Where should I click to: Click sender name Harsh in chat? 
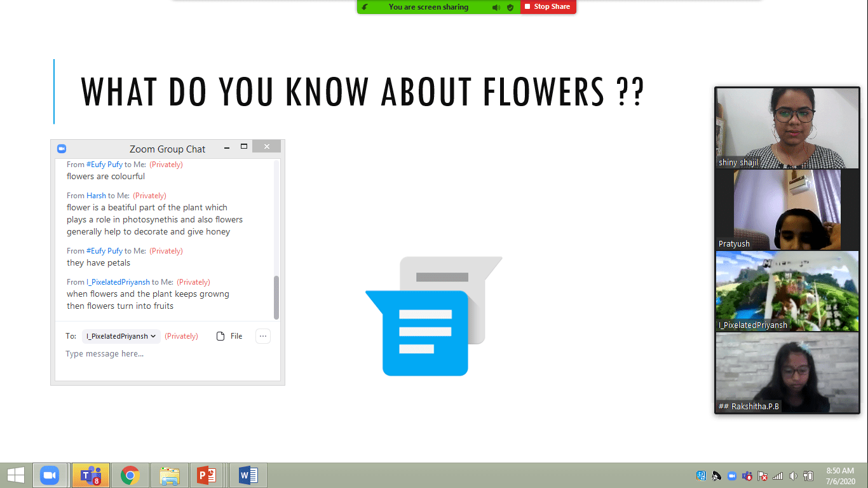pos(96,196)
